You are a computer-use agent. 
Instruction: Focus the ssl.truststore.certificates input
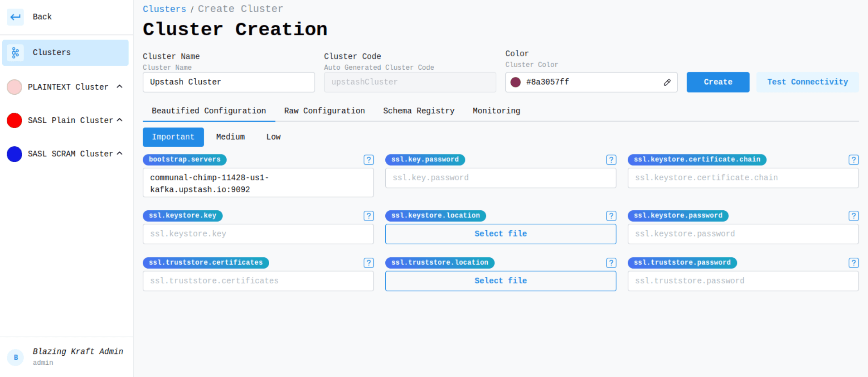(x=258, y=281)
